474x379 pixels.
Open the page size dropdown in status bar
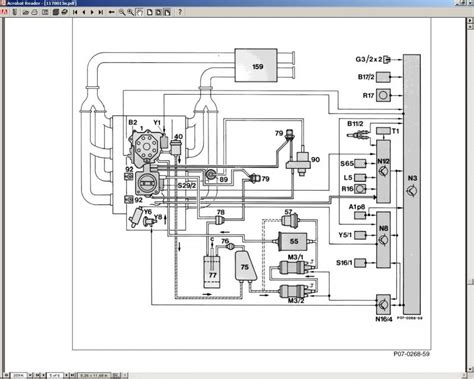click(x=94, y=375)
